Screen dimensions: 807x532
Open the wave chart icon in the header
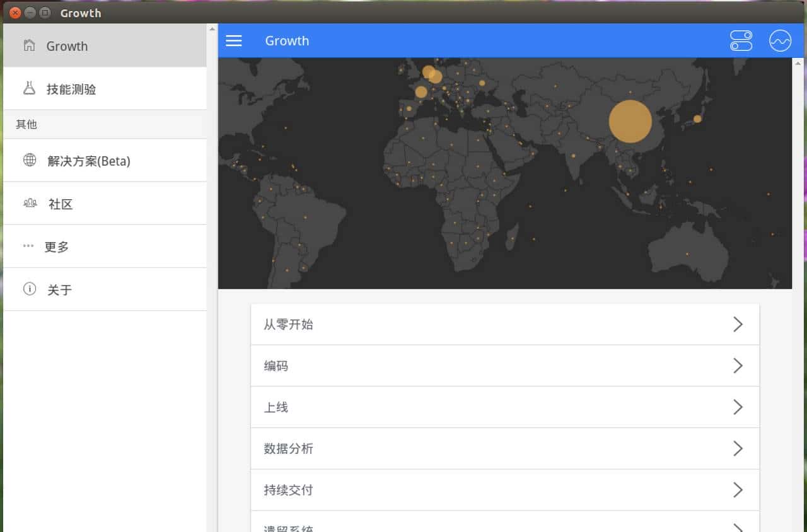click(x=780, y=41)
